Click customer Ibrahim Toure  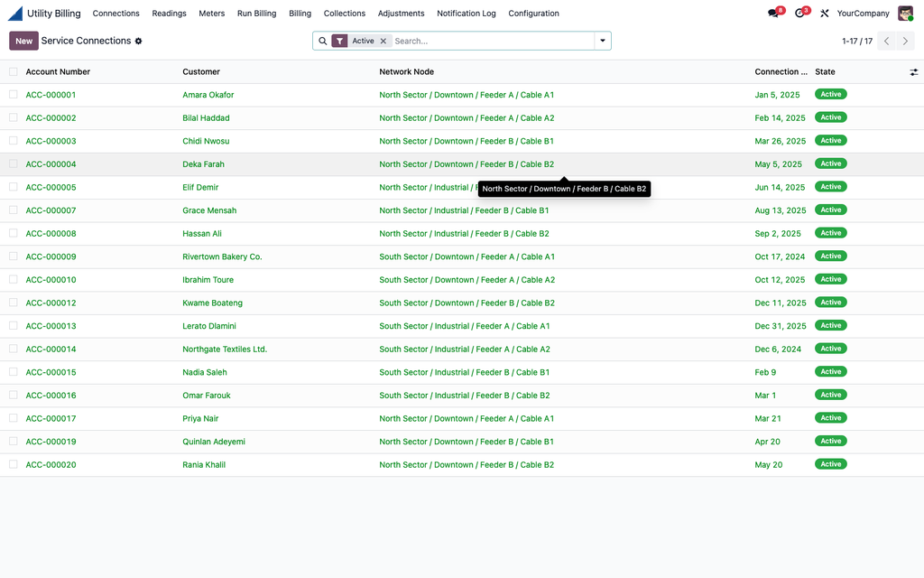coord(208,280)
